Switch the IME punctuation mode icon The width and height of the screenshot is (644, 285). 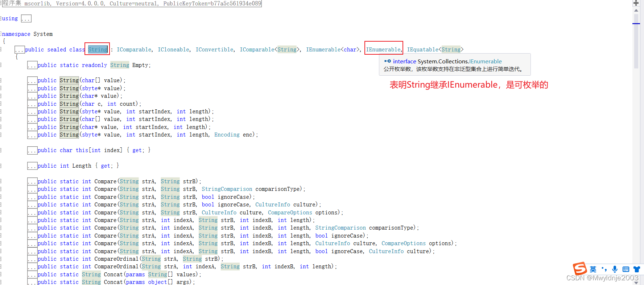point(604,269)
